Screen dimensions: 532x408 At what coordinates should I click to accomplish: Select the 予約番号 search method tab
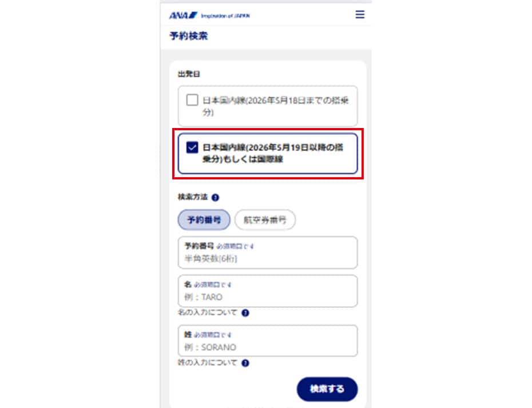[204, 220]
